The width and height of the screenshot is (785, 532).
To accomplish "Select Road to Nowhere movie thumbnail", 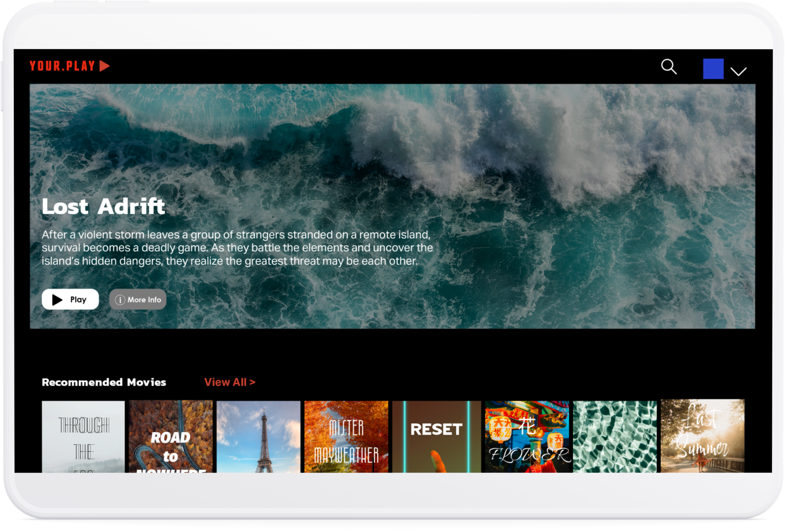I will click(170, 436).
